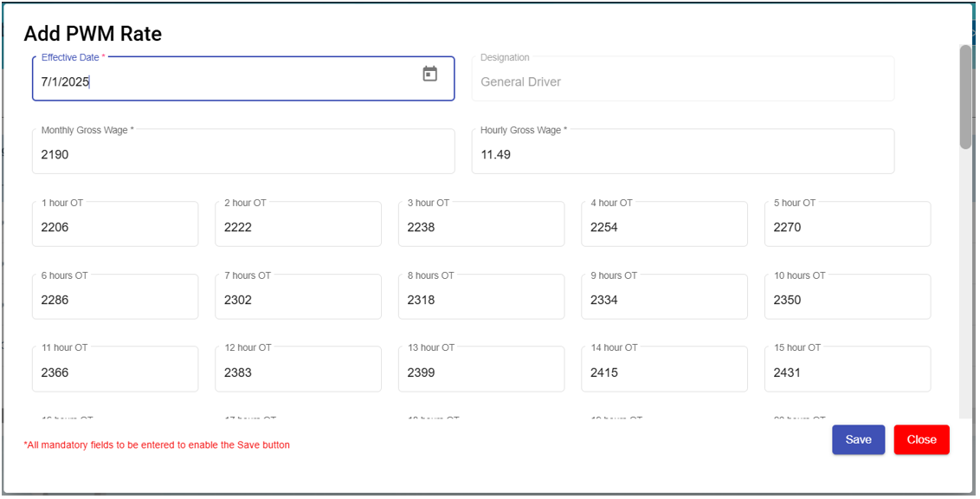Click the 5 hour OT input

pos(848,227)
